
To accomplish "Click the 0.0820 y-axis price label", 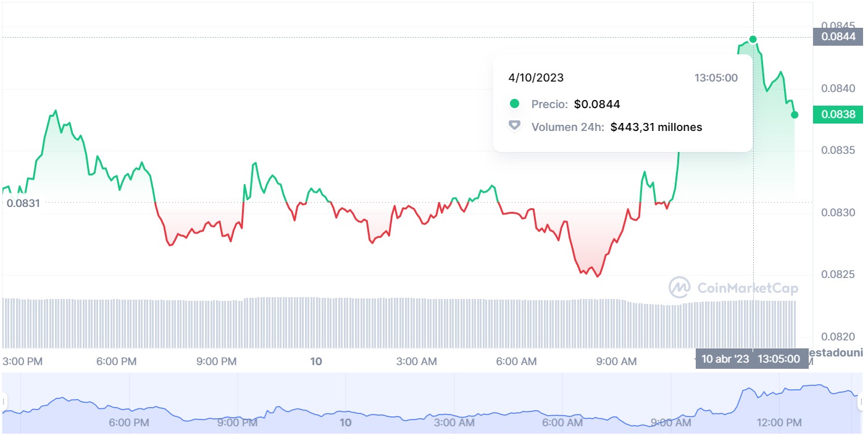I will 838,337.
